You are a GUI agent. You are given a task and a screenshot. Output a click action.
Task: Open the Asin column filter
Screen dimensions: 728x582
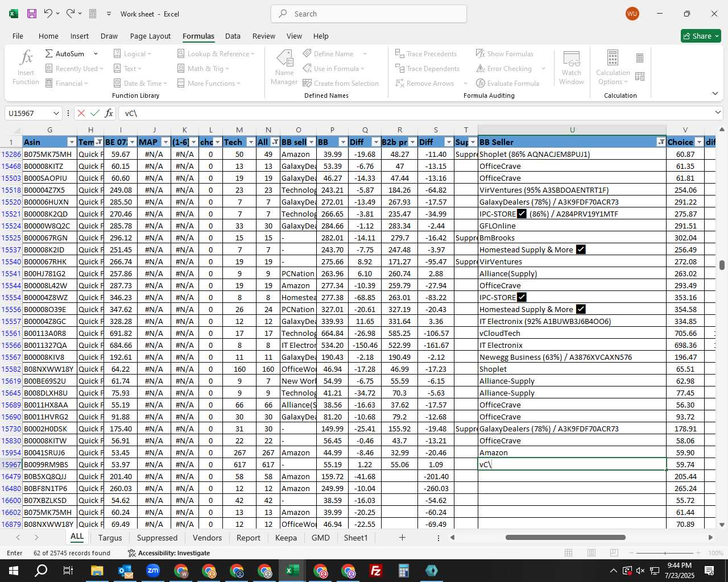(x=72, y=142)
